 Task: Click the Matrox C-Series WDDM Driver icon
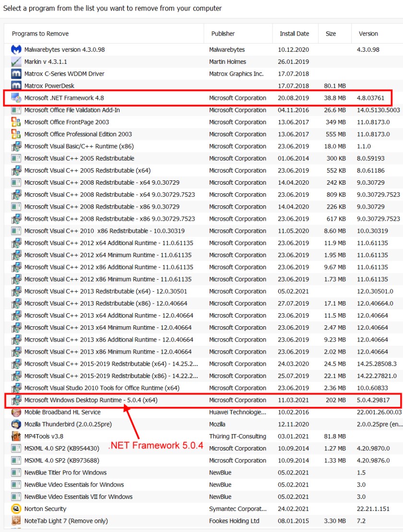point(16,73)
